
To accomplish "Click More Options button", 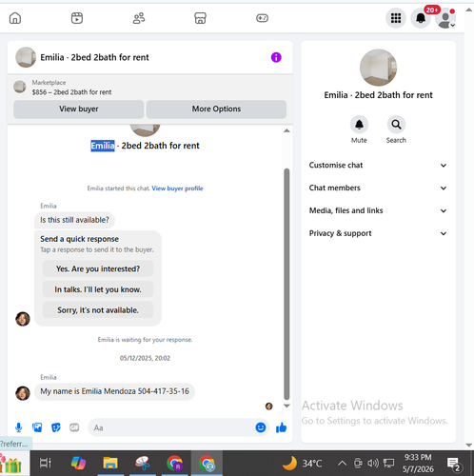I will 216,109.
